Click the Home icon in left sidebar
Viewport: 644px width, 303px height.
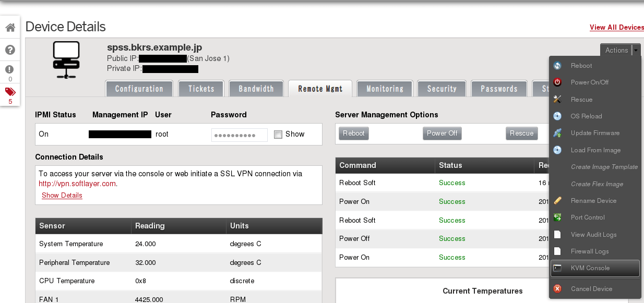click(x=10, y=28)
